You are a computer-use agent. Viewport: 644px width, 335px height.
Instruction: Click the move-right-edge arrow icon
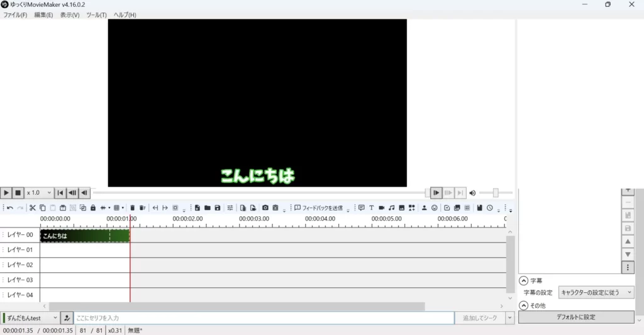coord(165,208)
